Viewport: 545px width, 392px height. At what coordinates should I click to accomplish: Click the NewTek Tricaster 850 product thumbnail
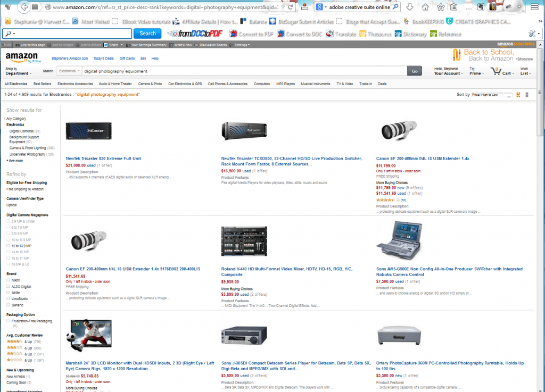[89, 131]
